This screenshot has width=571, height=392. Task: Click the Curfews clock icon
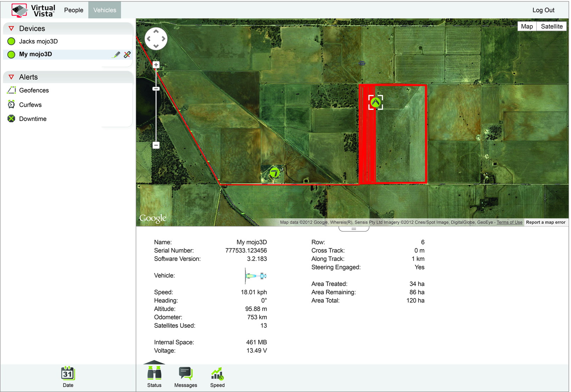coord(11,105)
